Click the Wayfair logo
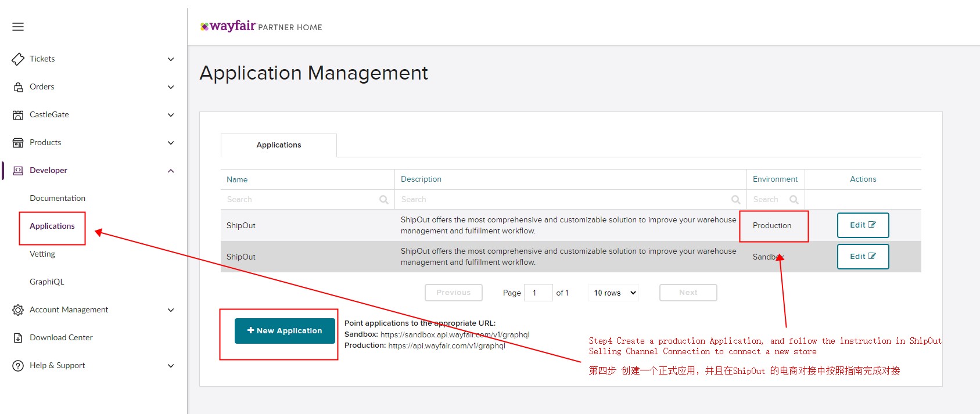980x414 pixels. coord(228,26)
